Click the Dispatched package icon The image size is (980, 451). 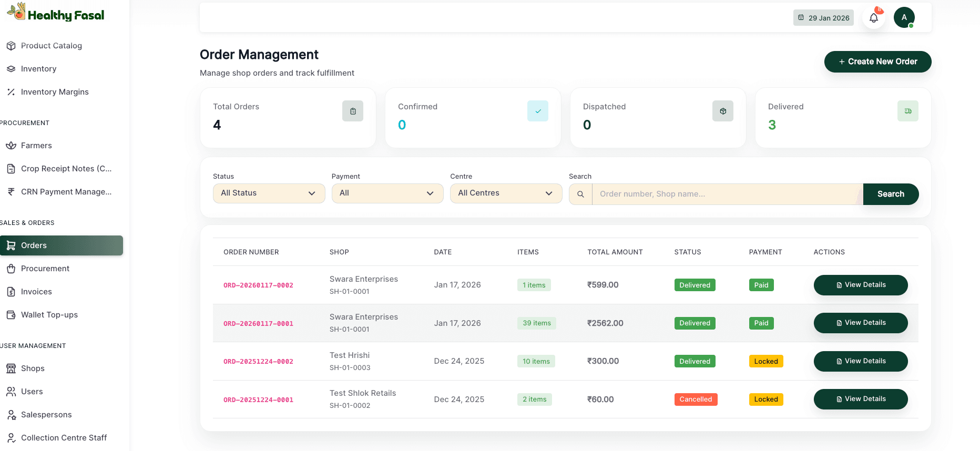722,111
